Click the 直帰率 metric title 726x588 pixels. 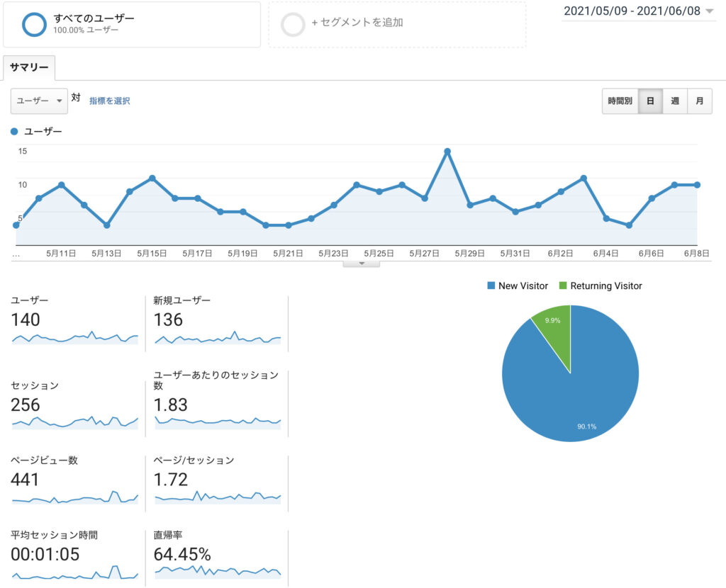167,536
